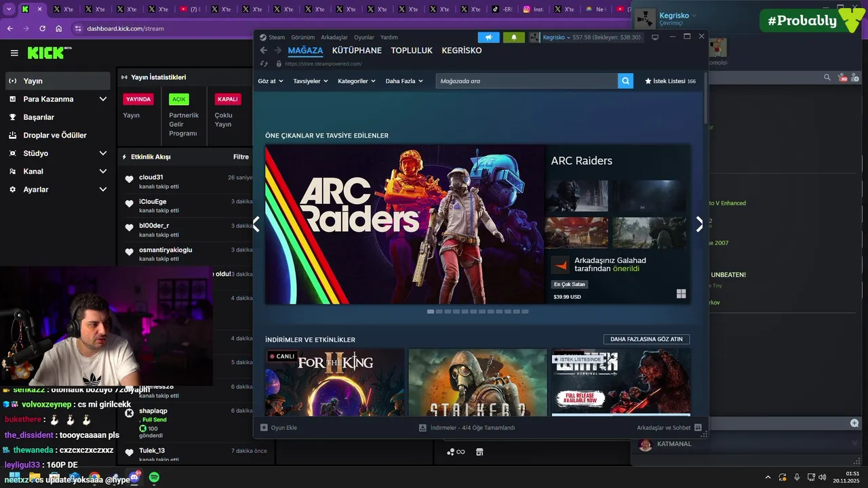Viewport: 868px width, 488px height.
Task: Click the shop icon below Steam window
Action: (x=479, y=452)
